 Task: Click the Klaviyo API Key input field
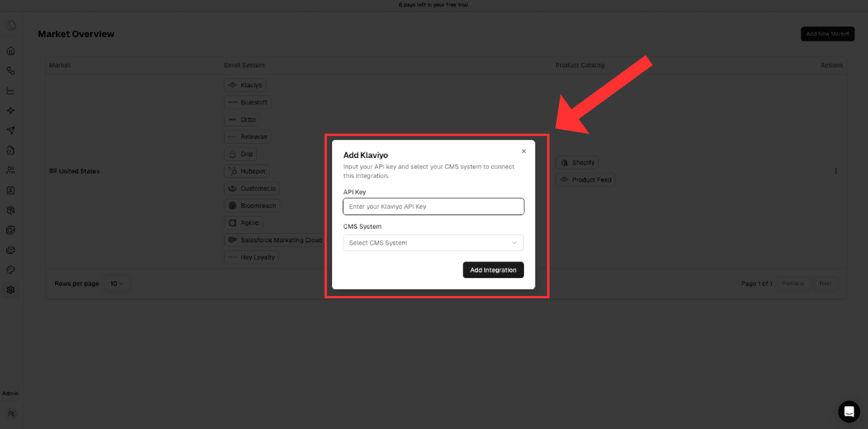pos(434,207)
